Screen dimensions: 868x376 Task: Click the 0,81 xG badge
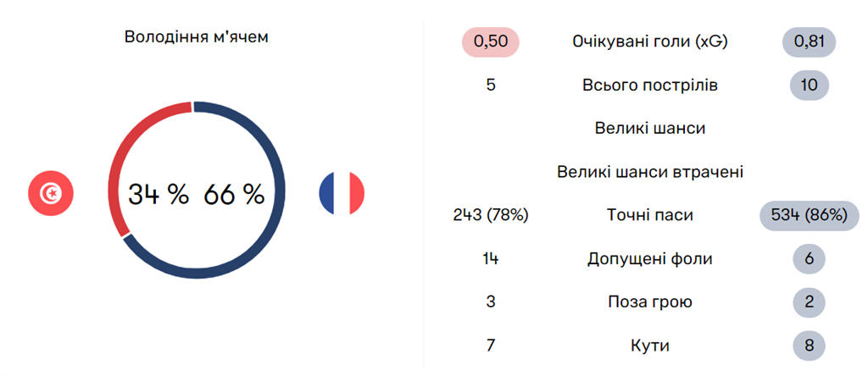(810, 41)
